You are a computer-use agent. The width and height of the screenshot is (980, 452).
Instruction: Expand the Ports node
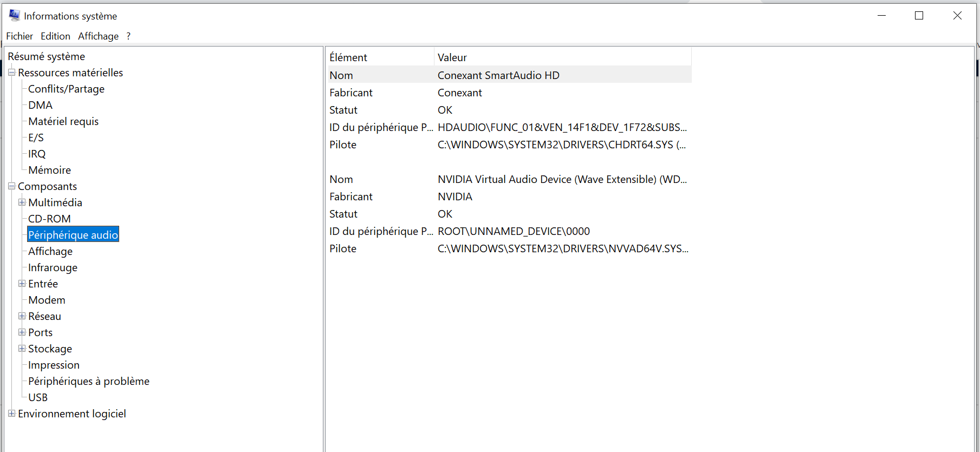click(22, 332)
